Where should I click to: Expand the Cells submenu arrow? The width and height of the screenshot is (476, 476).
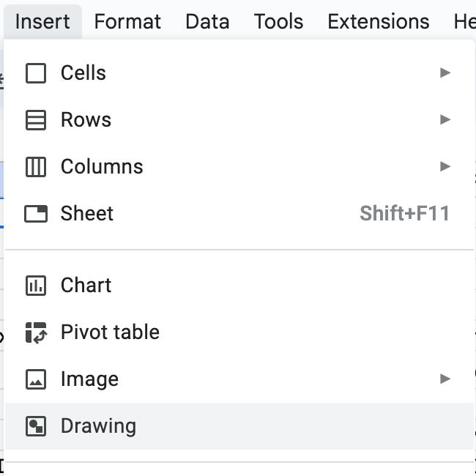point(445,73)
